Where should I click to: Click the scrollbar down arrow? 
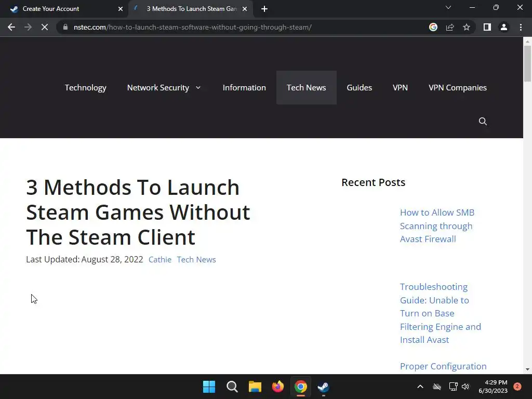pyautogui.click(x=527, y=369)
